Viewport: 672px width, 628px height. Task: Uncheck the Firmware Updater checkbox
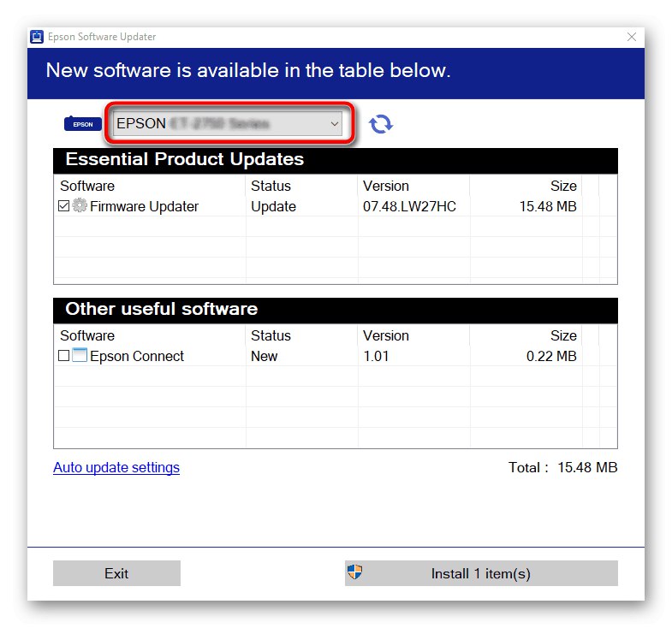(x=63, y=206)
